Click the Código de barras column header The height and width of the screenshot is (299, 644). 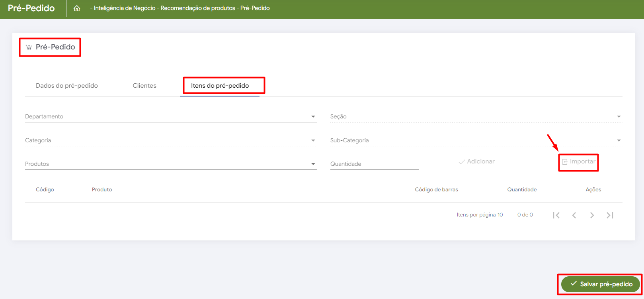point(437,190)
